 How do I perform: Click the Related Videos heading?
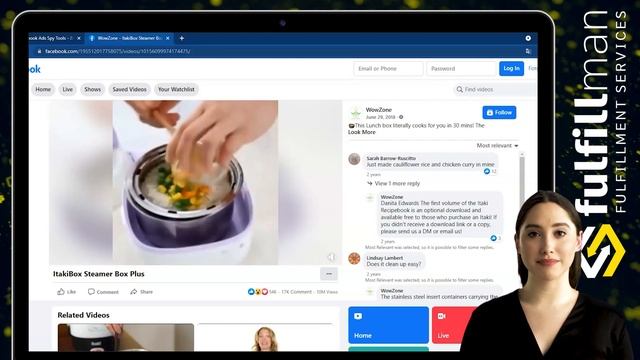pos(83,315)
